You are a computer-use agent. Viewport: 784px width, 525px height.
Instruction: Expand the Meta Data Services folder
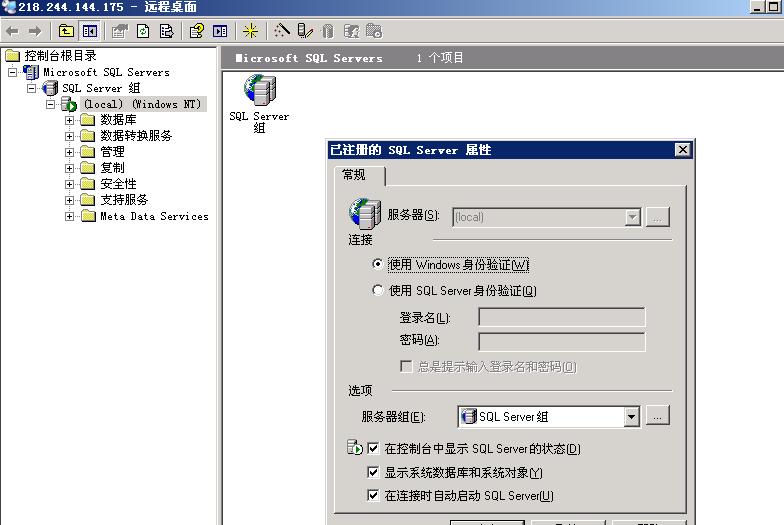[x=70, y=216]
